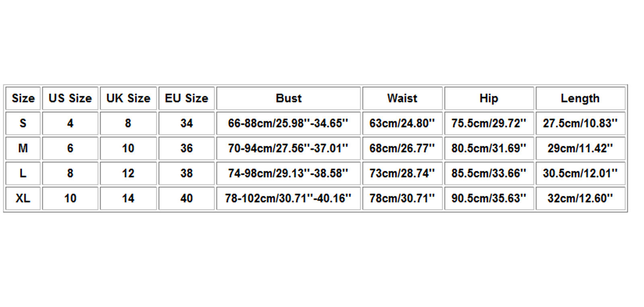
Task: Click the S size row label
Action: (23, 123)
